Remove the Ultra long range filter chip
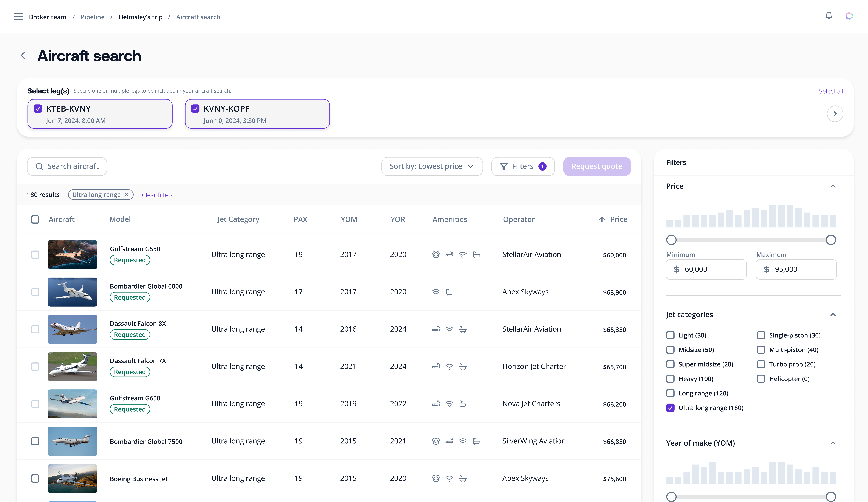Viewport: 868px width, 502px height. tap(126, 195)
